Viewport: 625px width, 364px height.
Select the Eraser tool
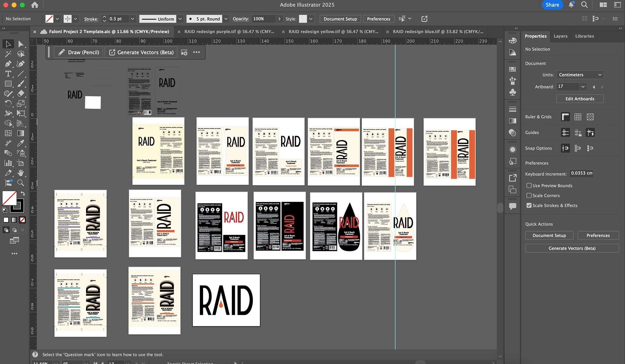click(x=21, y=94)
